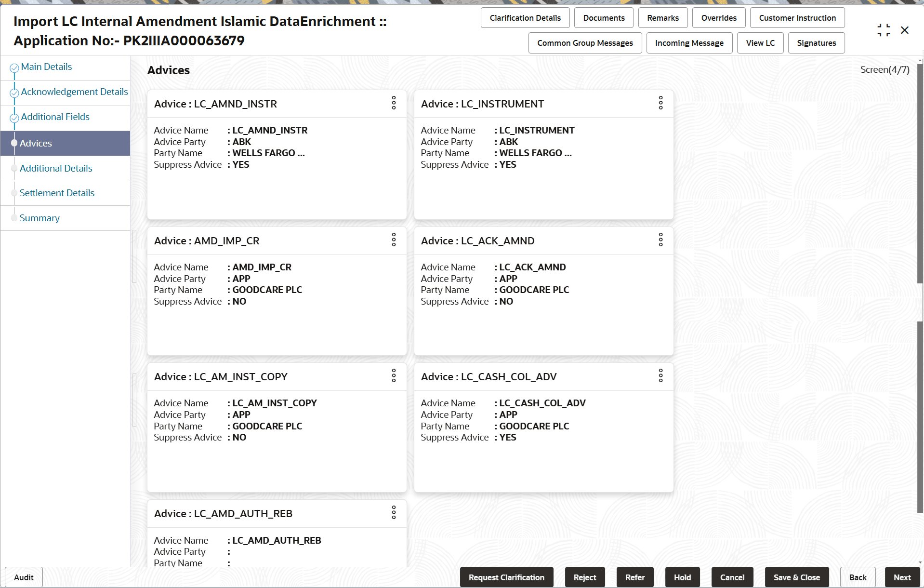
Task: Click the application number PK2IIIA000063679 title
Action: pyautogui.click(x=184, y=40)
